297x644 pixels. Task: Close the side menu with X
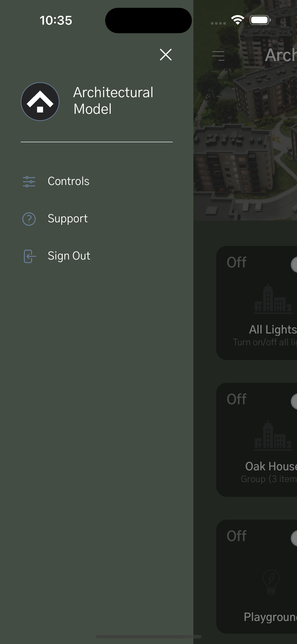[x=166, y=55]
